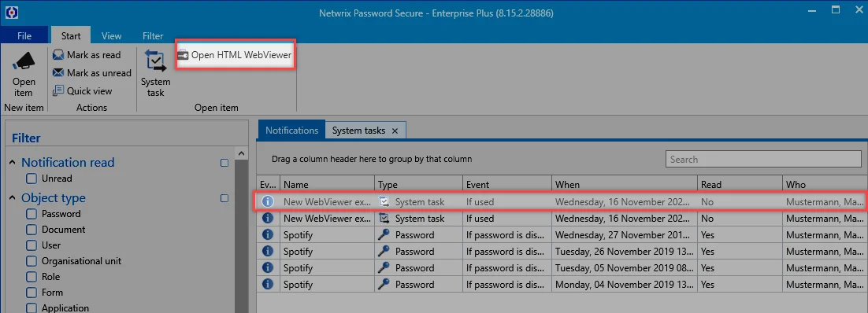Click key icon in Tuesday 05 November row
This screenshot has width=868, height=313.
[x=384, y=268]
